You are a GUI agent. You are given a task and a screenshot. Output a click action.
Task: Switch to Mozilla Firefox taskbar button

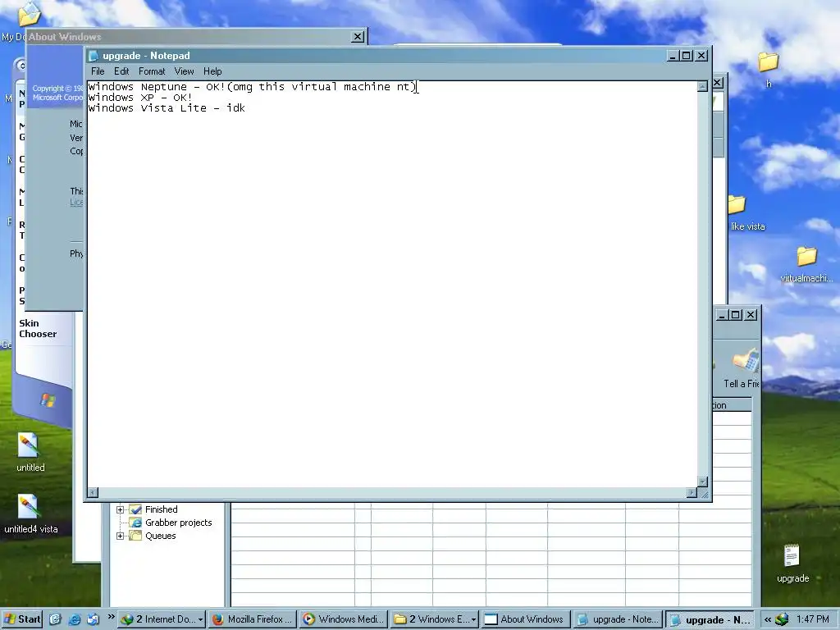[253, 619]
